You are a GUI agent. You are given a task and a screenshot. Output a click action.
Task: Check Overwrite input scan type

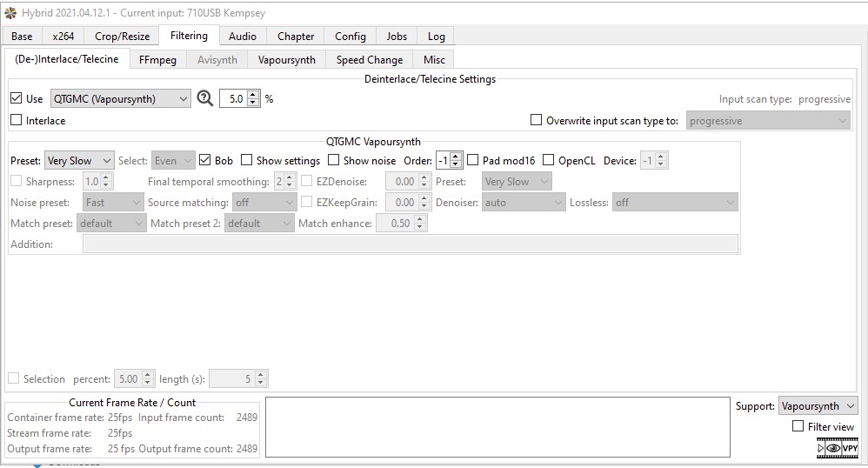(x=536, y=120)
